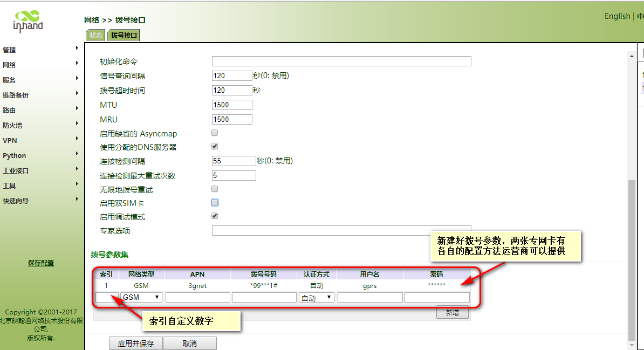
Task: Enable the 启用双SIM卡 checkbox
Action: coord(215,202)
